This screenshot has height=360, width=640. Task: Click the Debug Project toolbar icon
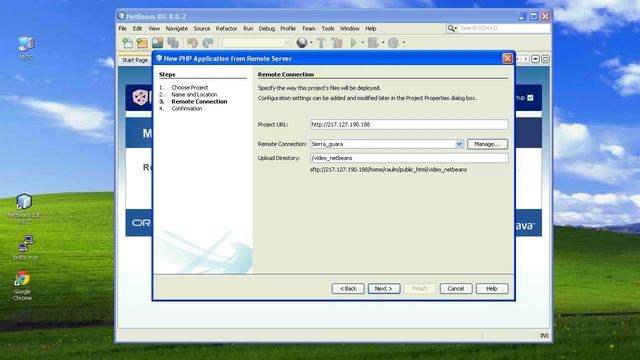click(373, 42)
